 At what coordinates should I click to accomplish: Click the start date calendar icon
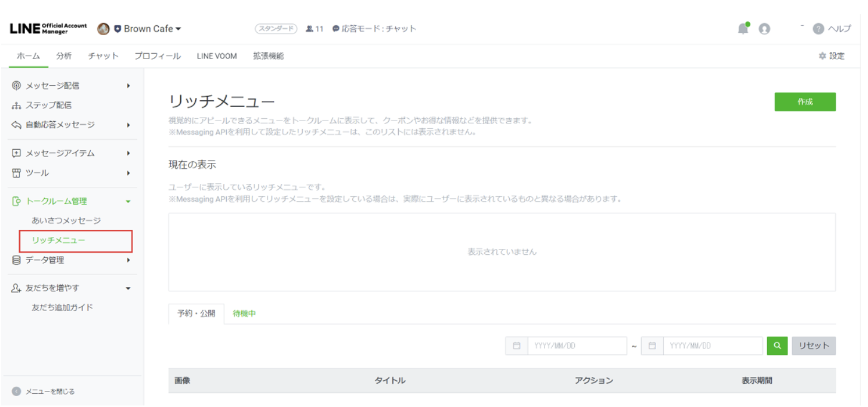(516, 346)
